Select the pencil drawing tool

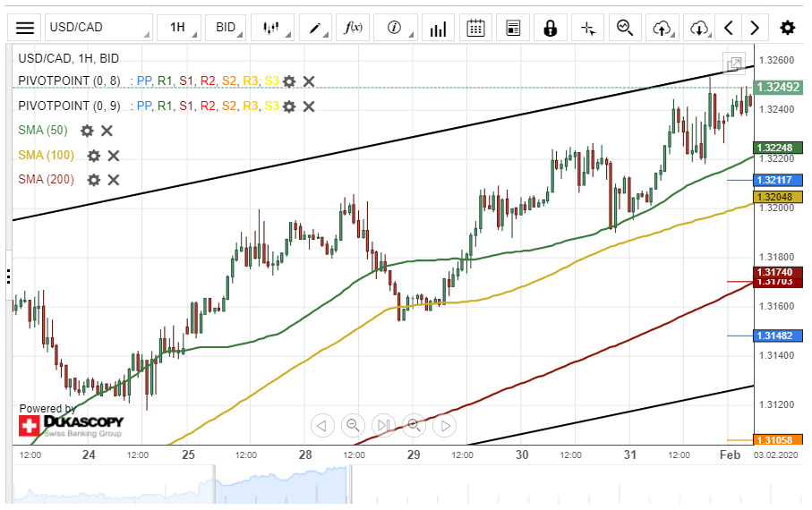(315, 28)
